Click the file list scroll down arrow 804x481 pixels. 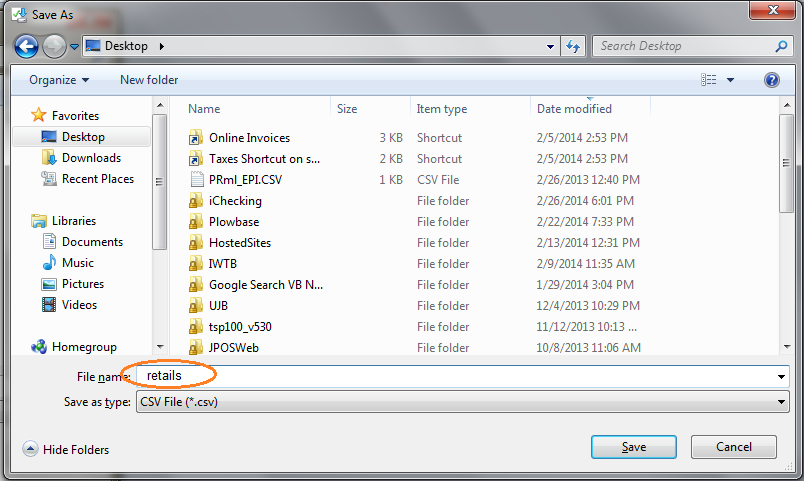(x=787, y=347)
